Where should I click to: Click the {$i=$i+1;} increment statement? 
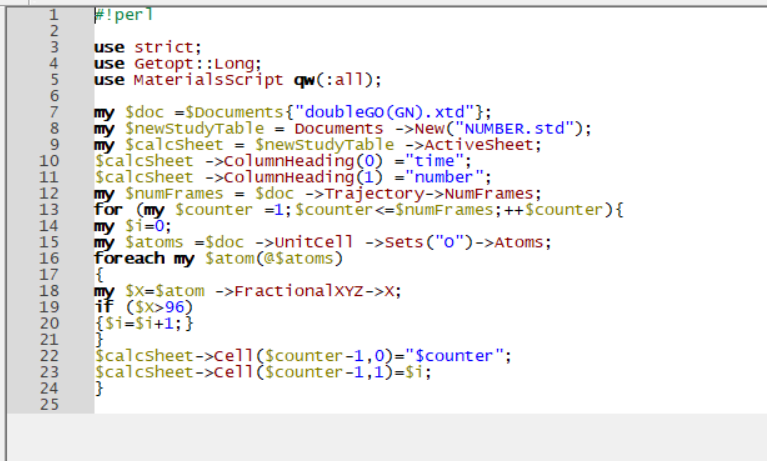(142, 323)
